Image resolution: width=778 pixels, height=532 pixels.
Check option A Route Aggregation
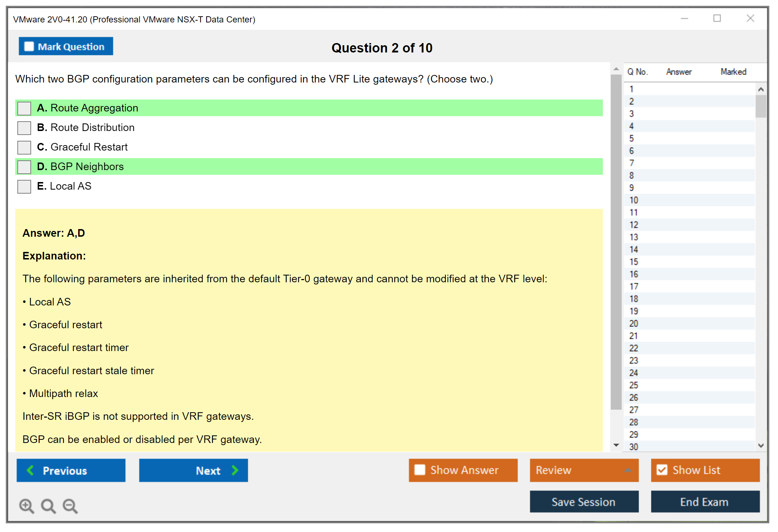(x=24, y=108)
